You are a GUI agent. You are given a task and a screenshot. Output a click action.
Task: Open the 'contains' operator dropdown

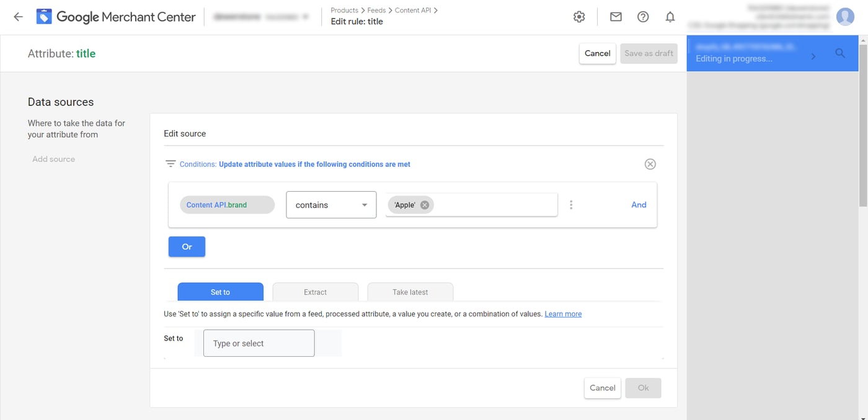(x=331, y=204)
